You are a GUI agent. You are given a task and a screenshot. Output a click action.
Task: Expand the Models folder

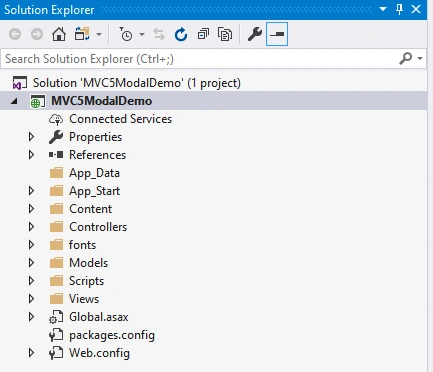[31, 263]
